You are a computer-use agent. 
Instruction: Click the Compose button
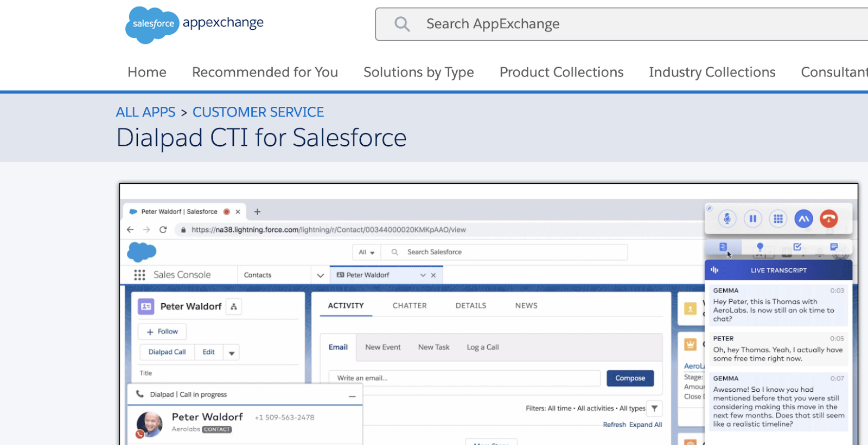point(630,378)
